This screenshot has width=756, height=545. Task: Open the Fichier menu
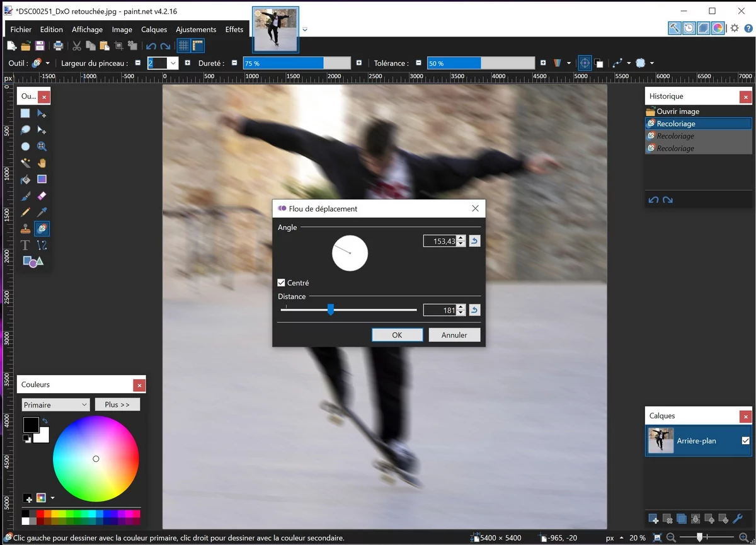click(21, 30)
